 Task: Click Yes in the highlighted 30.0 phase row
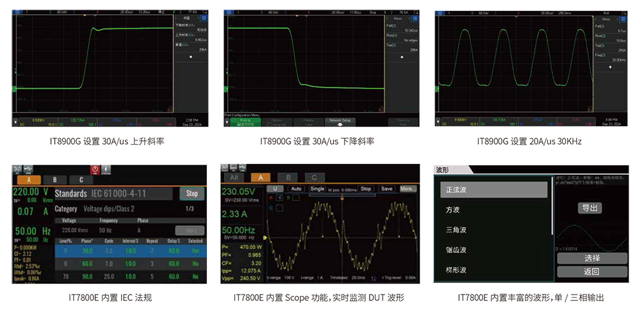[195, 251]
